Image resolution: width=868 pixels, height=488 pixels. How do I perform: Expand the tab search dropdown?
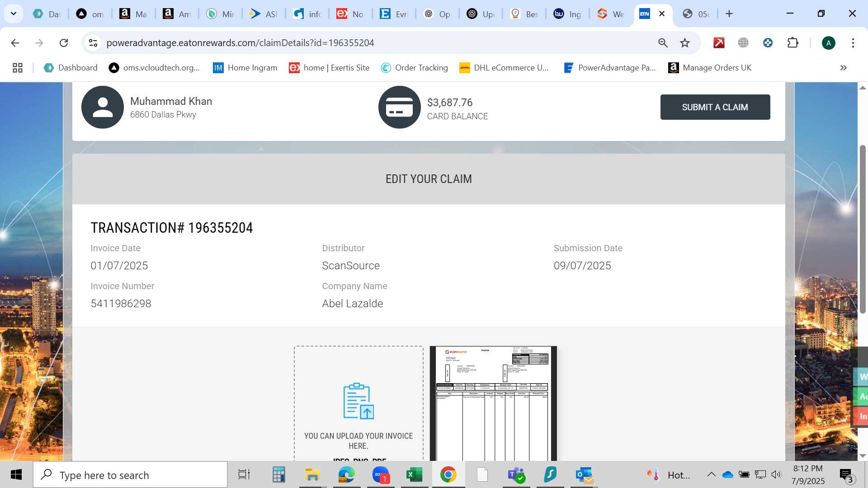click(14, 14)
